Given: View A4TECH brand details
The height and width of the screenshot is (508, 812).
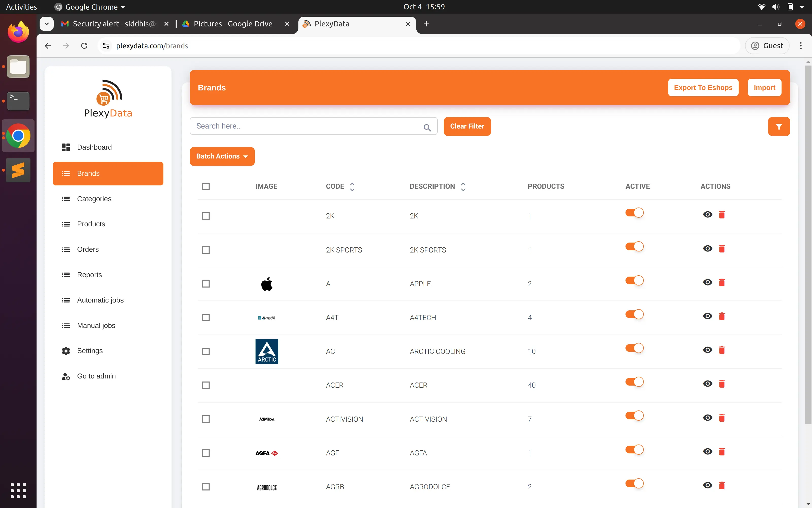Looking at the screenshot, I should pos(707,316).
